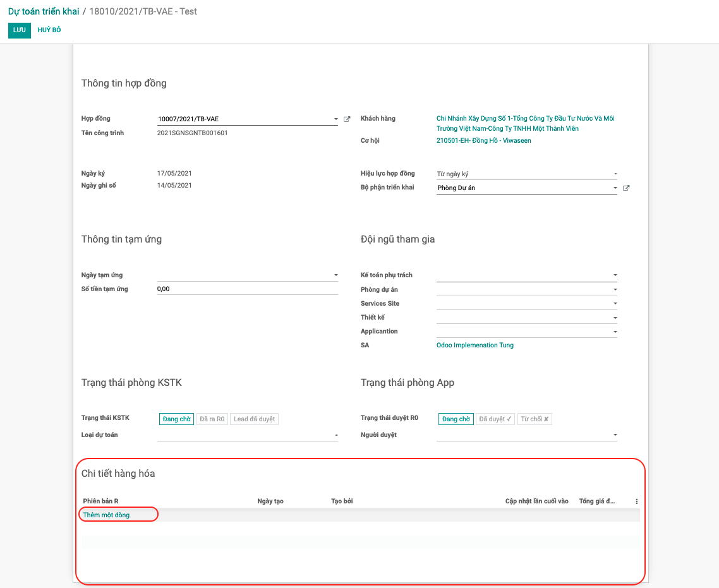Image resolution: width=719 pixels, height=588 pixels.
Task: Sort table by Ngày tạo column
Action: (x=270, y=501)
